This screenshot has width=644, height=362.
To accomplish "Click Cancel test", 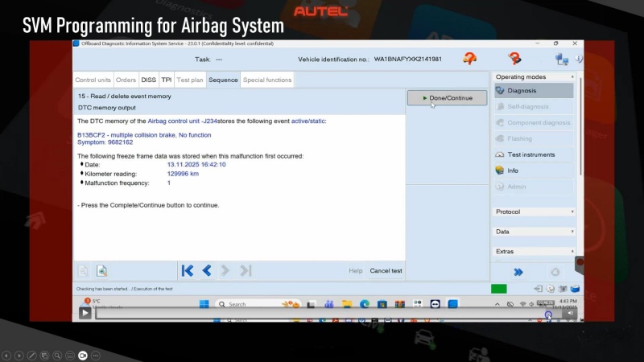I will [x=386, y=271].
